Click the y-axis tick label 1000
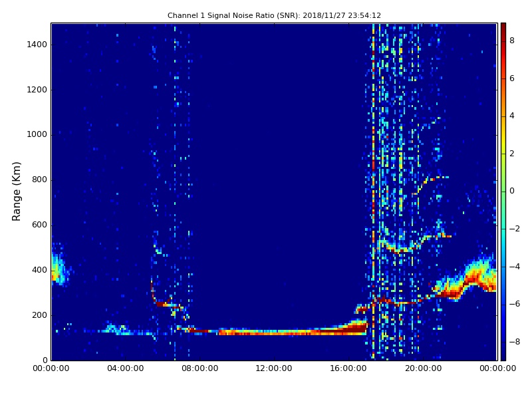532x399 pixels. coord(37,135)
